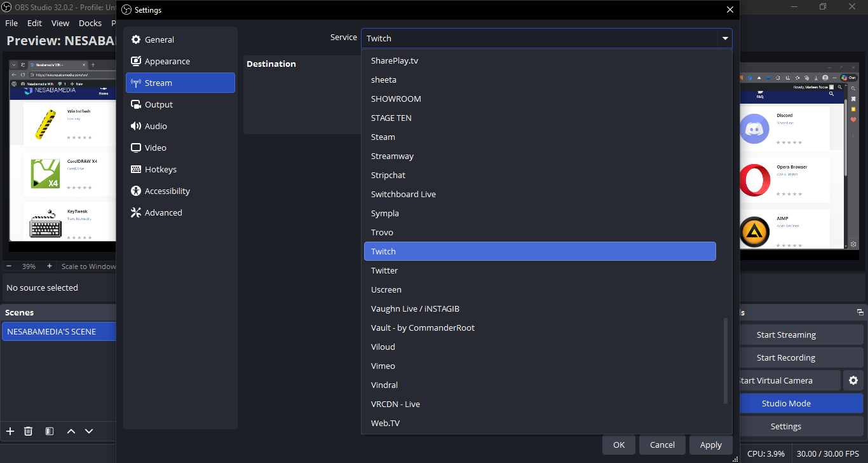Open the Edit menu
Viewport: 868px width, 463px height.
tap(34, 23)
